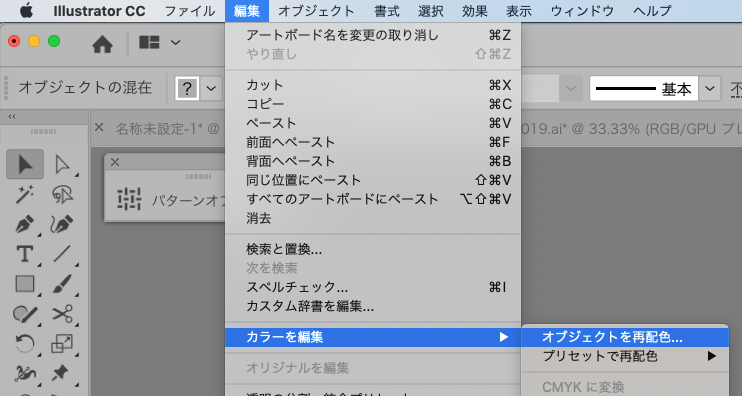Choose アートボード名を変更の取り消し
Viewport: 742px width, 396px height.
pyautogui.click(x=373, y=35)
